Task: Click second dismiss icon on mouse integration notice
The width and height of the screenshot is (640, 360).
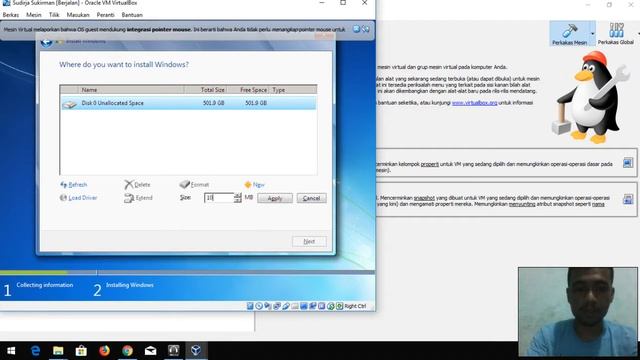Action: coord(366,29)
